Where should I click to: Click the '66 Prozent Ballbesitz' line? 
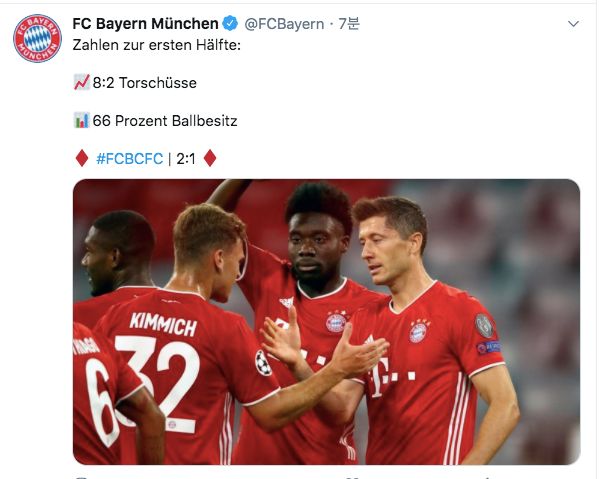click(165, 121)
